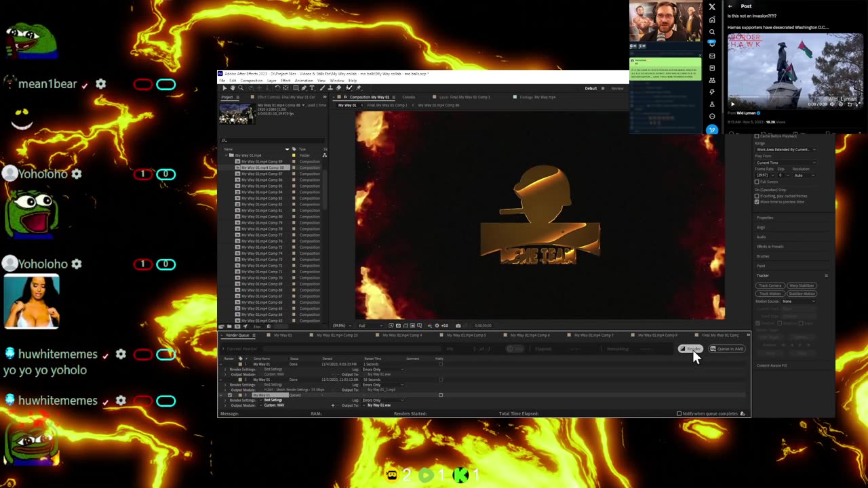Toggle the Full Screen checkbox
The height and width of the screenshot is (488, 868).
(757, 182)
